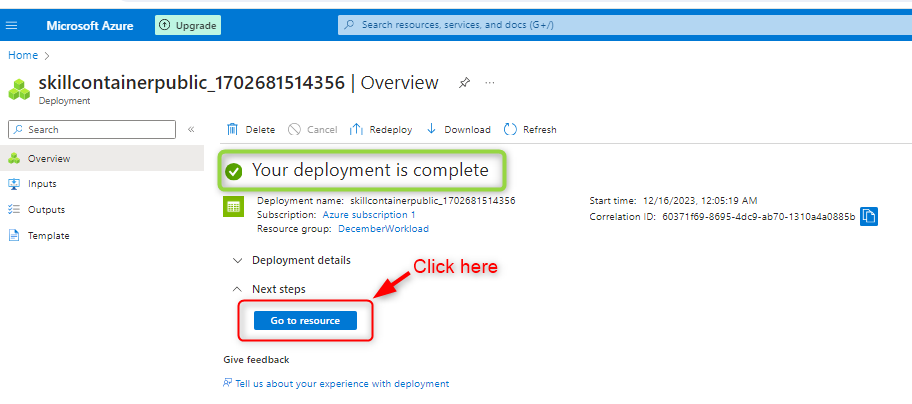The image size is (912, 404).
Task: Click the Download toolbar button
Action: [x=458, y=130]
